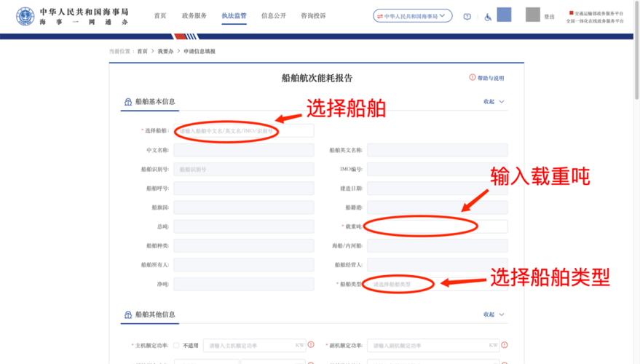Open 全国一体化在线政务服务平台 link
Viewport: 640px width, 364px height.
[x=595, y=21]
